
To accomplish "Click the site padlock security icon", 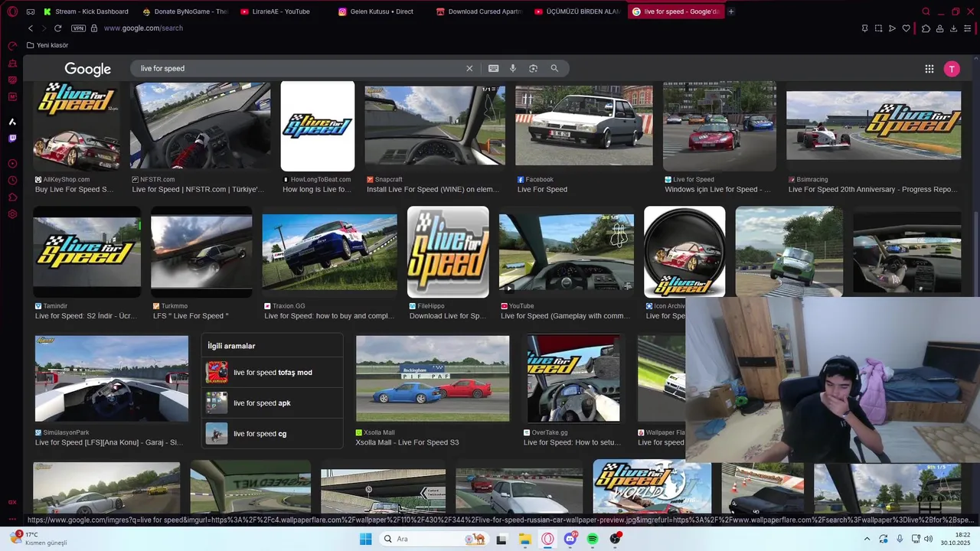I will coord(94,28).
